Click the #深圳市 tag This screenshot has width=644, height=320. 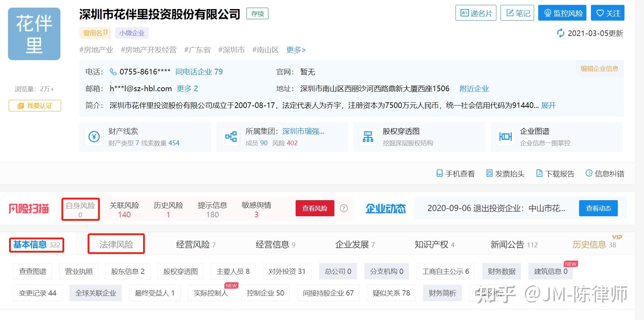[231, 50]
